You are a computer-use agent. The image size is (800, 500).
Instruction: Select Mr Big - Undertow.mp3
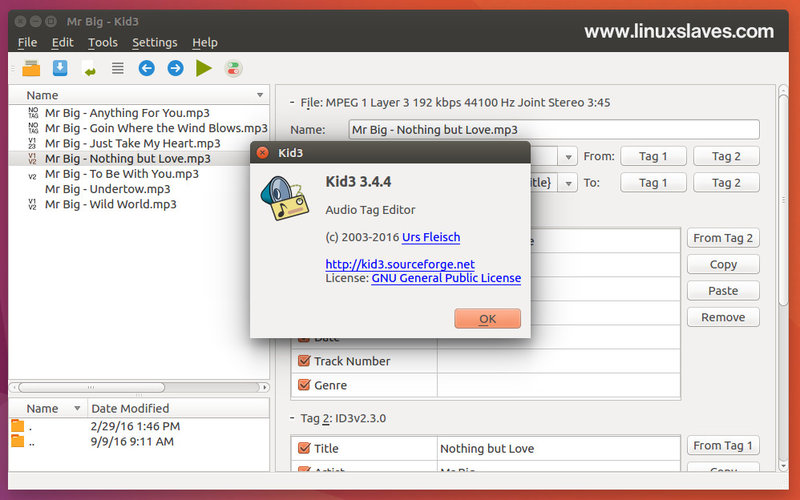[108, 189]
